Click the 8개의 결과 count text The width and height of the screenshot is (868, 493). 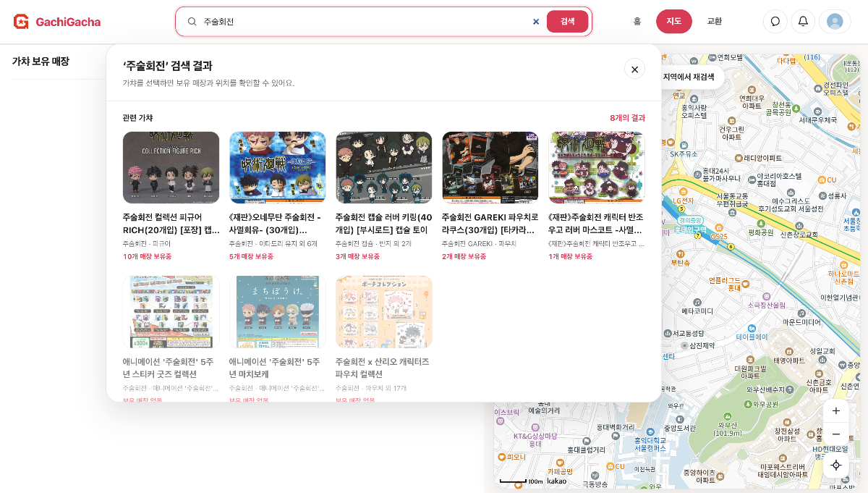click(x=627, y=118)
